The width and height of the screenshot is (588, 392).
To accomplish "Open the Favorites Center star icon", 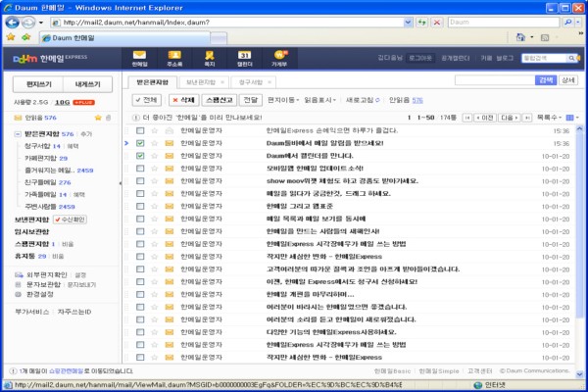I will click(11, 37).
